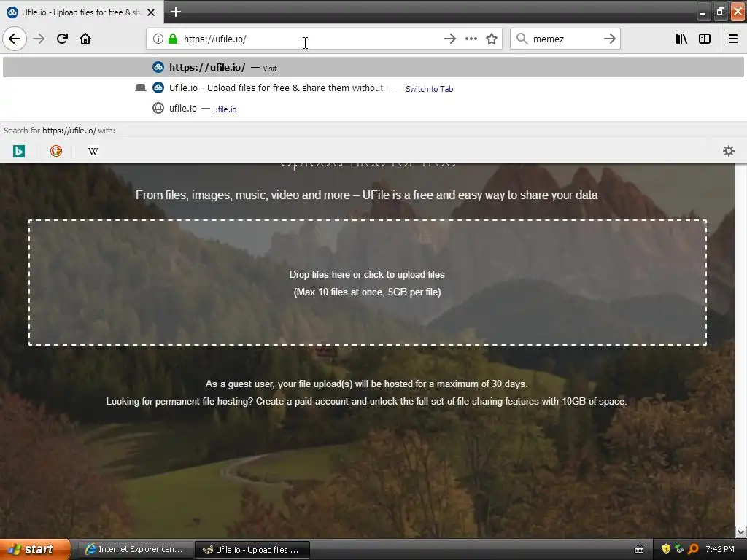Click the drop files upload area
This screenshot has height=560, width=747.
[x=368, y=283]
